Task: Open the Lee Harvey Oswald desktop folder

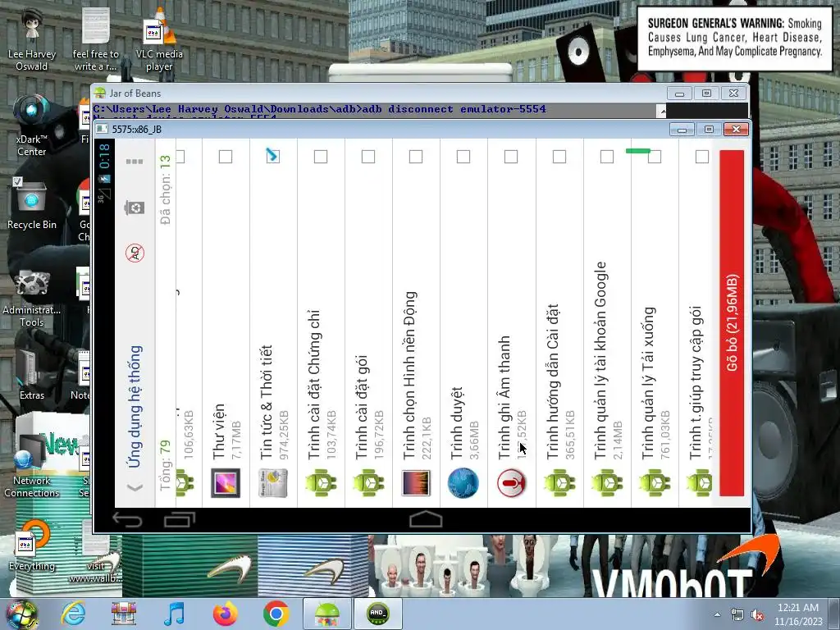Action: [32, 40]
